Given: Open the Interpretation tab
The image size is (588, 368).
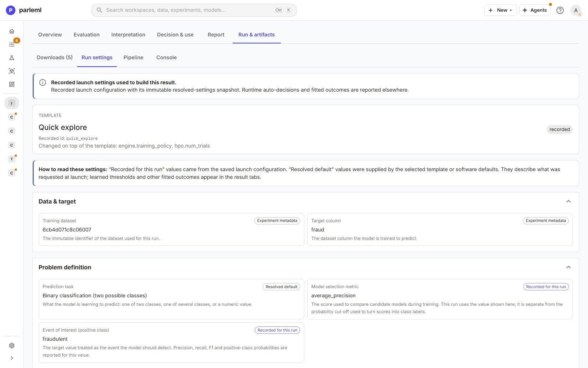Looking at the screenshot, I should [x=128, y=35].
